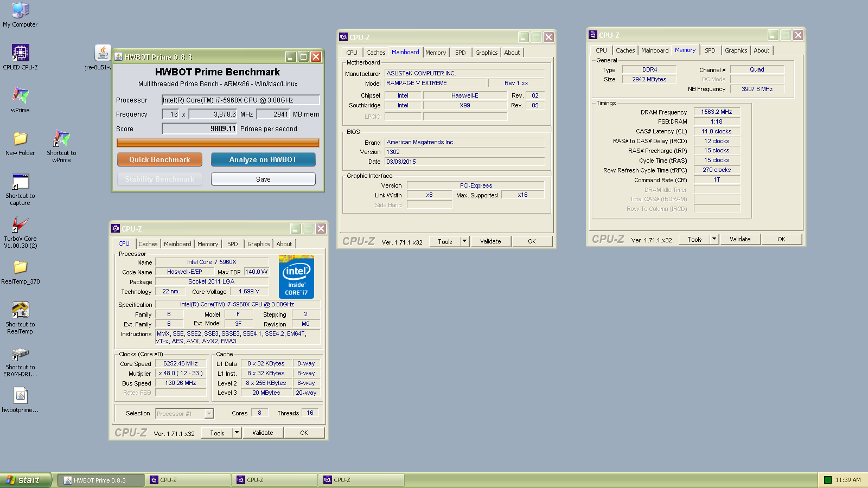Click the Intel Core i7 logo in CPU-Z
The width and height of the screenshot is (868, 488).
point(296,277)
